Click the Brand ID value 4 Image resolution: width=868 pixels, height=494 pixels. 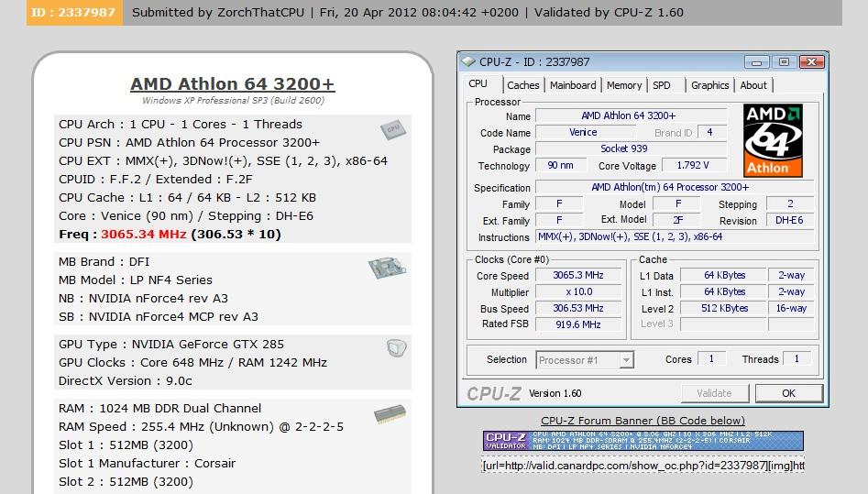710,132
